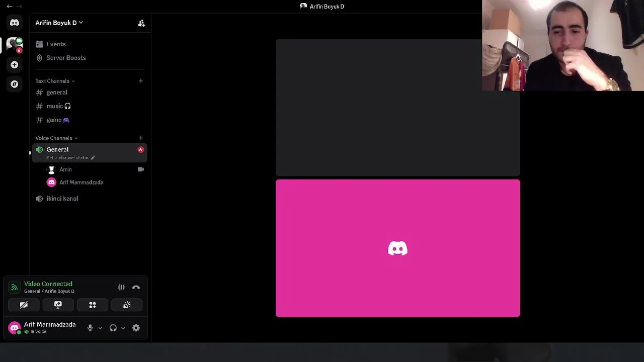The image size is (644, 362).
Task: Click the back arrow at top left
Action: tap(10, 7)
